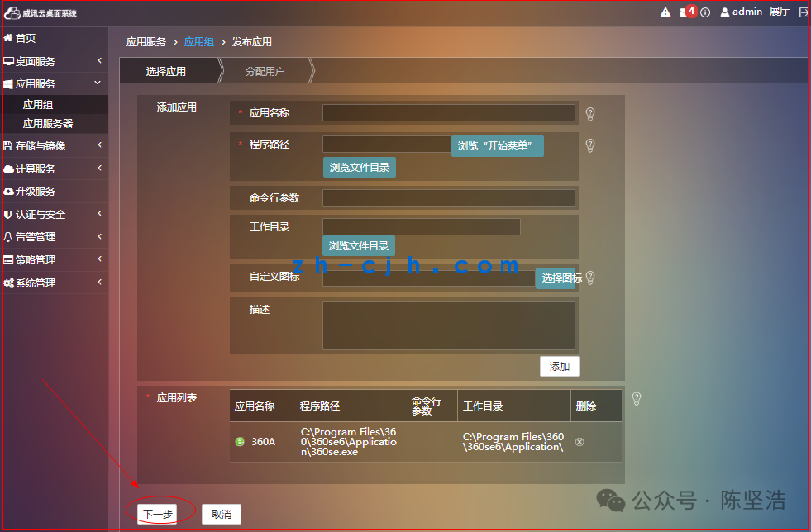Click the 360A 工作目录 path cell
This screenshot has width=811, height=532.
[x=513, y=442]
